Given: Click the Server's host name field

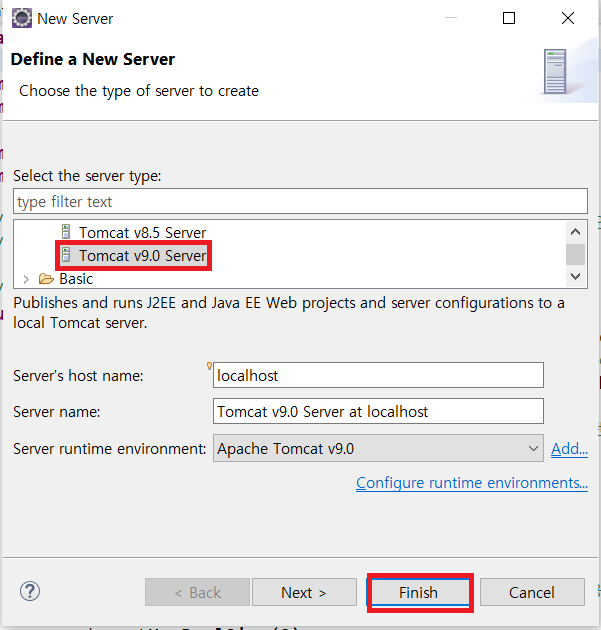Looking at the screenshot, I should coord(378,375).
